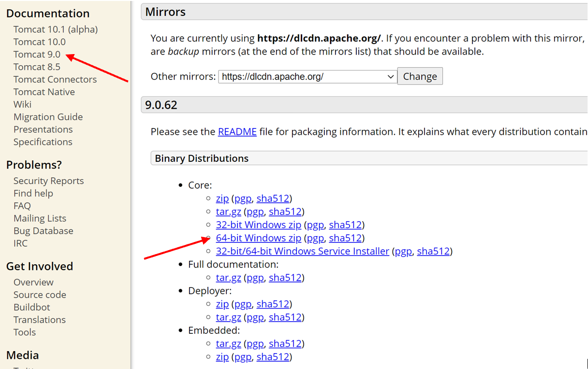Click the Change mirror button
Image resolution: width=588 pixels, height=369 pixels.
pyautogui.click(x=420, y=76)
